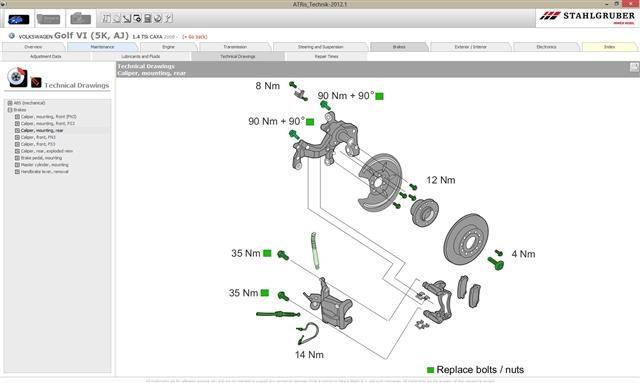640x383 pixels.
Task: Select Caliper, front, FN3 drawing
Action: [x=38, y=137]
